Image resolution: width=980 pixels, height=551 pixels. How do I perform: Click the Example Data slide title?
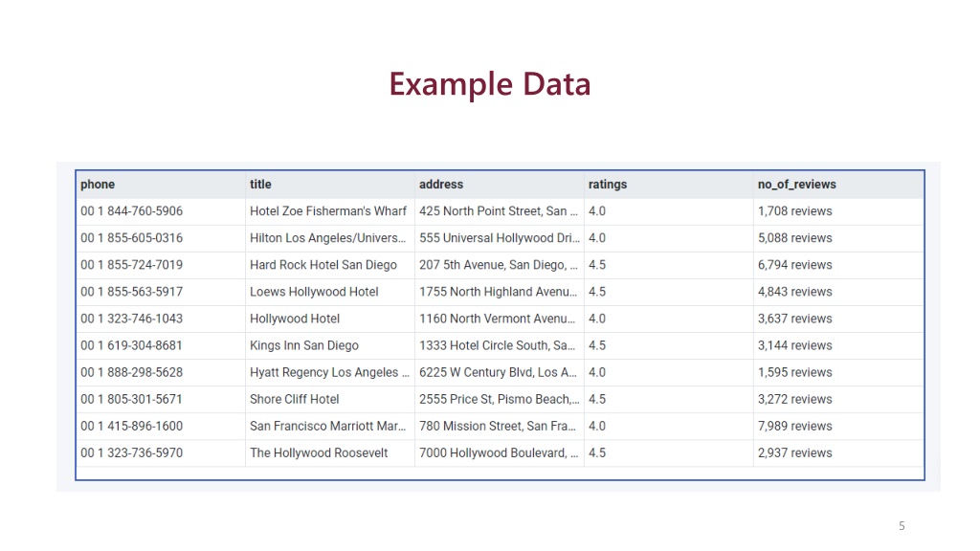coord(489,84)
